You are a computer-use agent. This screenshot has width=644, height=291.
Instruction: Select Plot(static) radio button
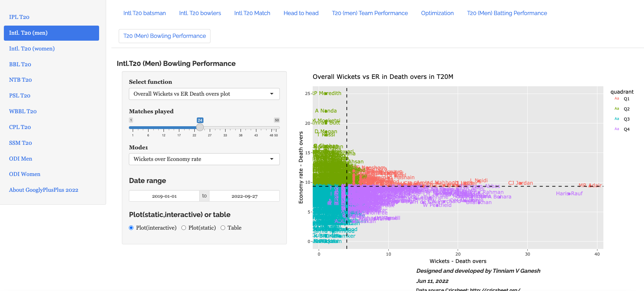click(183, 228)
